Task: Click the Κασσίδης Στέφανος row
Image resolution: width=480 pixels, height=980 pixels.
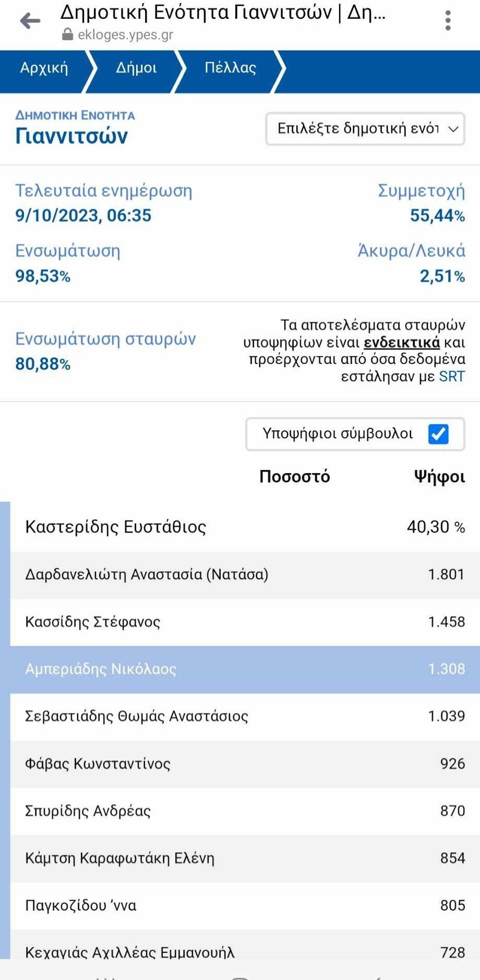Action: 245,622
